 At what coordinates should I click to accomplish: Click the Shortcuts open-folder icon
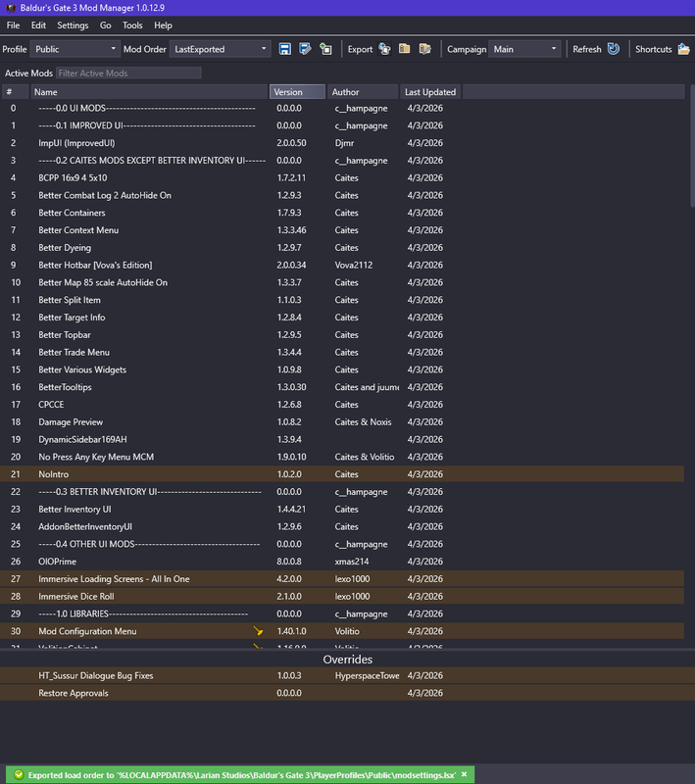(683, 49)
